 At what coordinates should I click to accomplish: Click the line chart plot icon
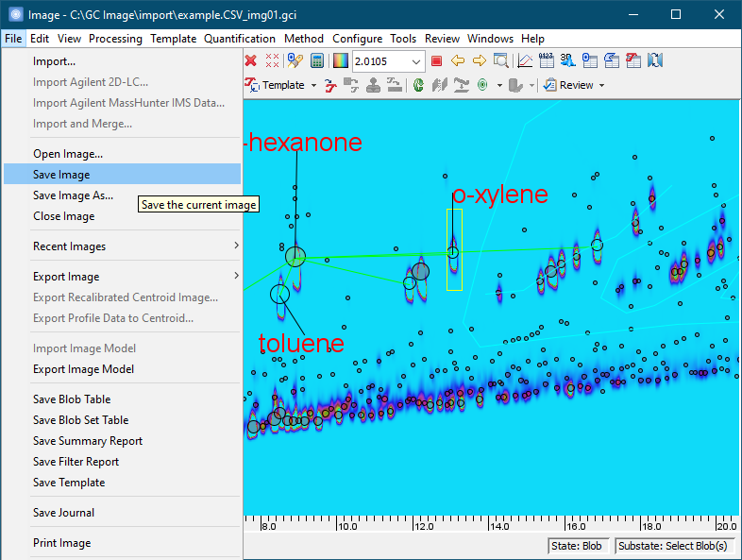pos(524,61)
